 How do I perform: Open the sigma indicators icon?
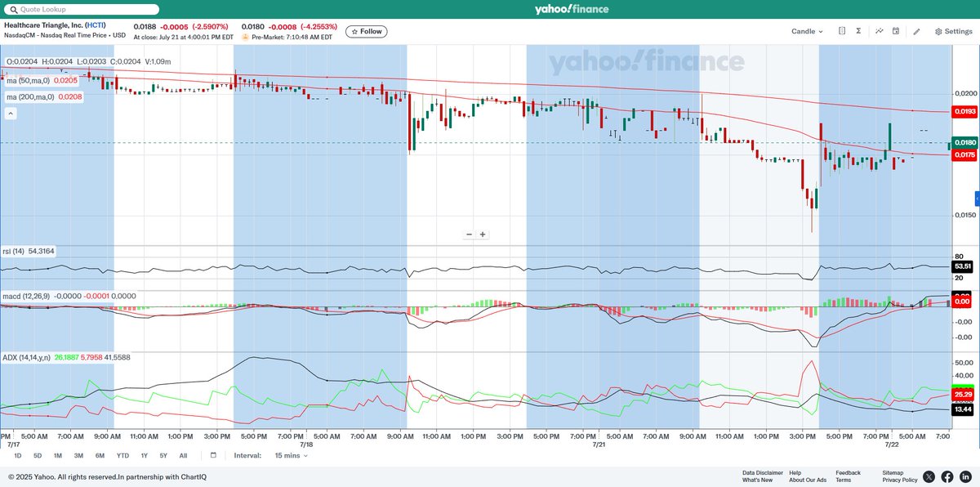point(859,31)
